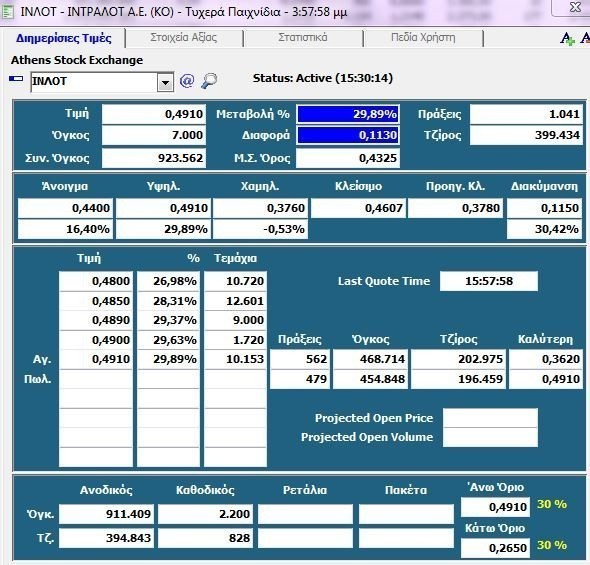This screenshot has width=590, height=565.
Task: Click the bid quantity 10.153
Action: tap(236, 359)
